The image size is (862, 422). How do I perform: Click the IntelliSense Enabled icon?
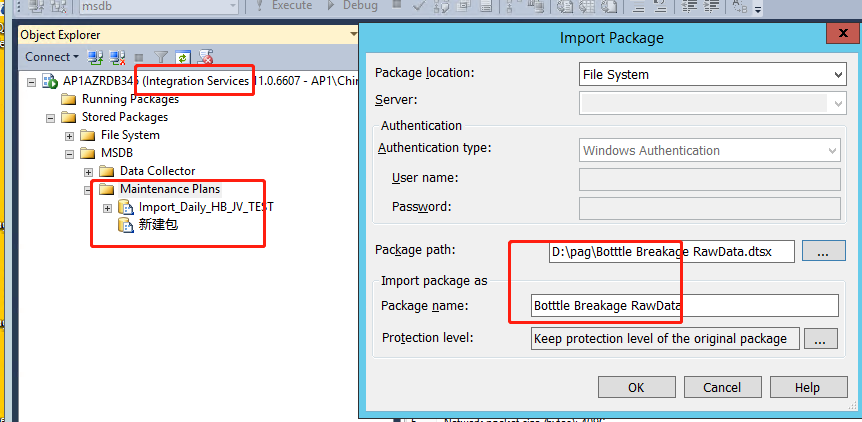point(486,5)
